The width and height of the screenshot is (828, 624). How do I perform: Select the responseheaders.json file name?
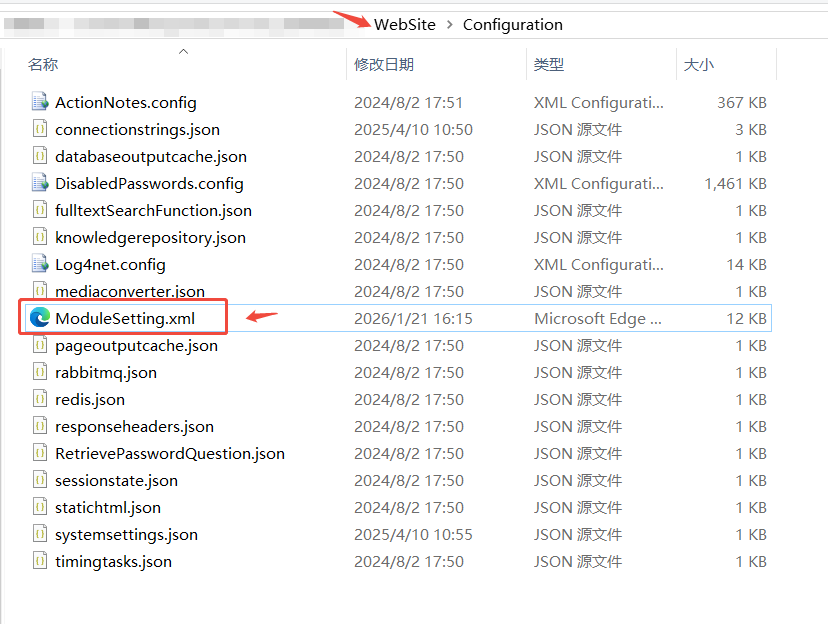coord(134,426)
